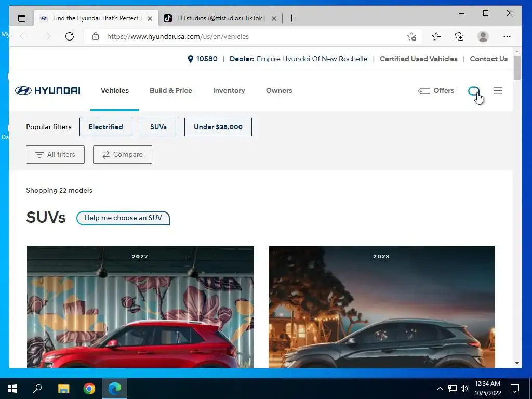Open the notification center
The width and height of the screenshot is (532, 399).
pyautogui.click(x=515, y=389)
